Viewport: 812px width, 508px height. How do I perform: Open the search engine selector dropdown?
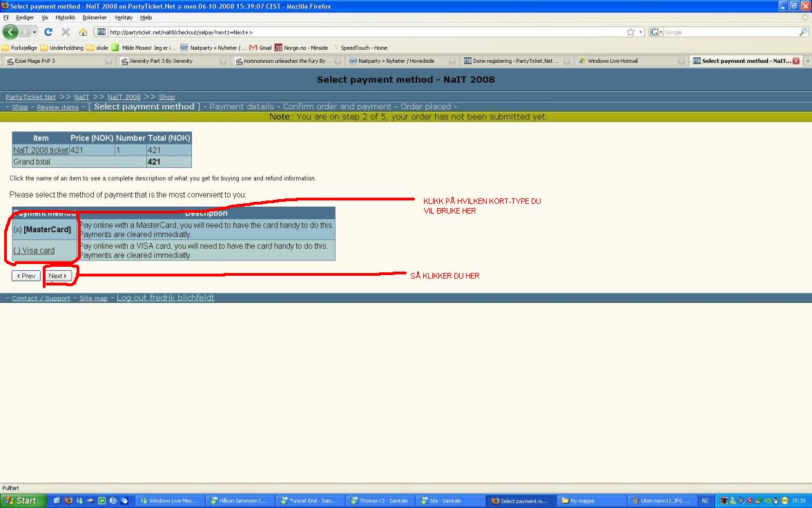coord(656,32)
